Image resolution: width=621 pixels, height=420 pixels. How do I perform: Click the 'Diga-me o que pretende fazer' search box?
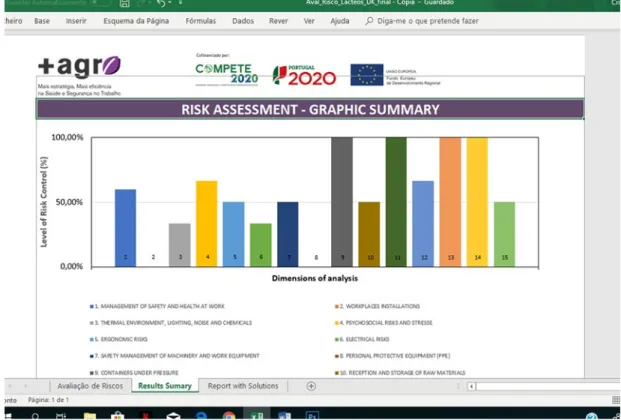click(x=428, y=21)
